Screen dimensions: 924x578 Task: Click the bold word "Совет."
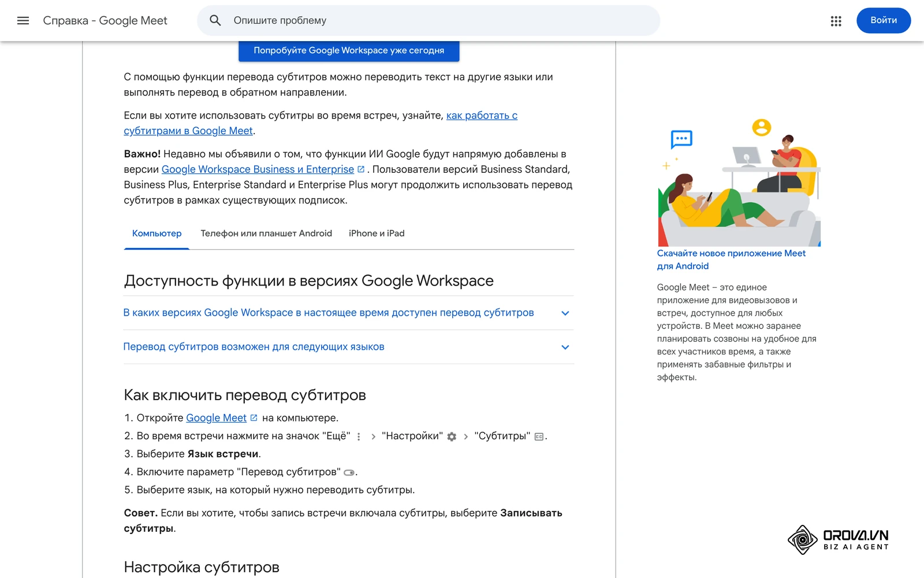click(x=141, y=513)
